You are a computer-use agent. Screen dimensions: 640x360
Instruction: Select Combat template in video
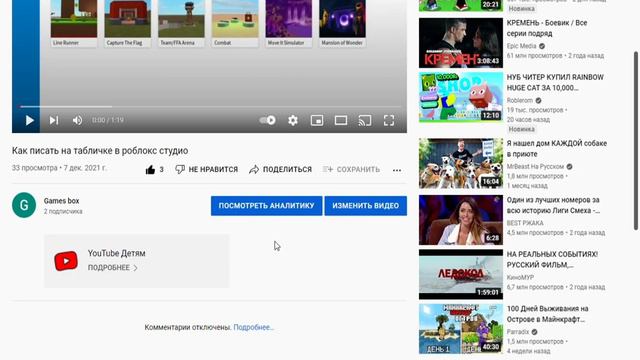[x=235, y=23]
